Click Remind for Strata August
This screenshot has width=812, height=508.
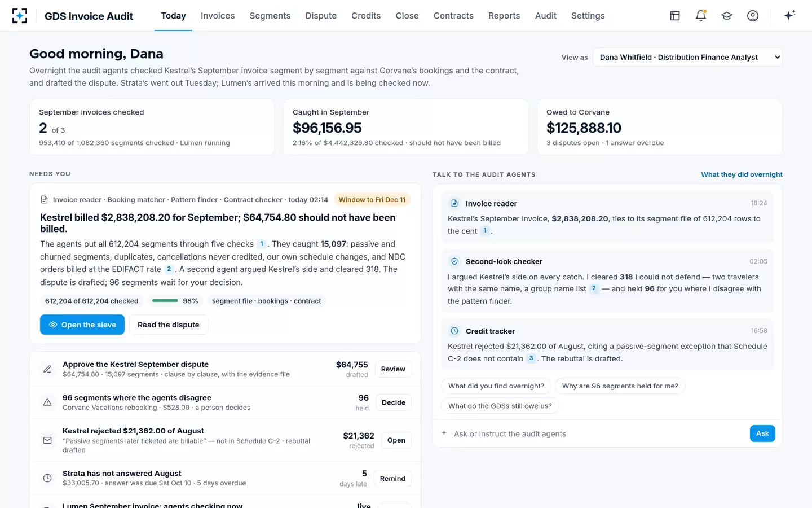click(392, 478)
